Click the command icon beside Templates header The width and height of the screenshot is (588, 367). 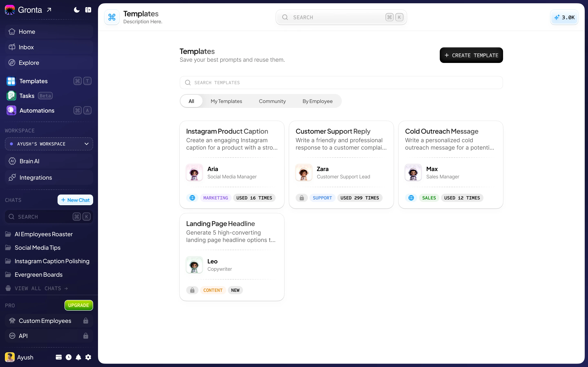click(x=112, y=17)
